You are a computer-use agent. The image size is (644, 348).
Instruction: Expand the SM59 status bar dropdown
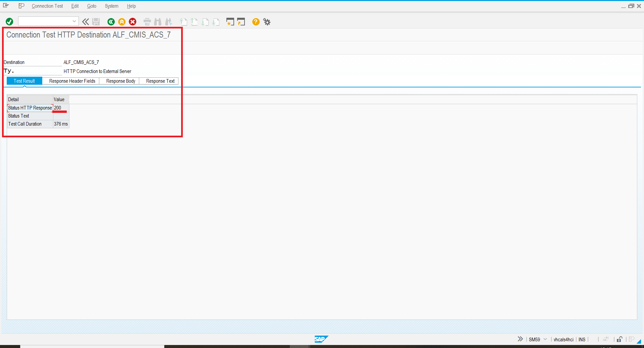coord(545,339)
